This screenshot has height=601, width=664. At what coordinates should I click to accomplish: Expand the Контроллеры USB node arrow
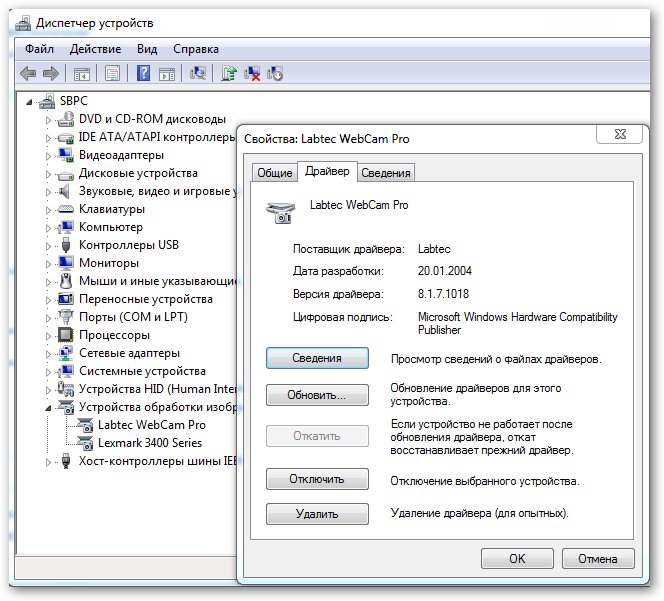pyautogui.click(x=48, y=246)
